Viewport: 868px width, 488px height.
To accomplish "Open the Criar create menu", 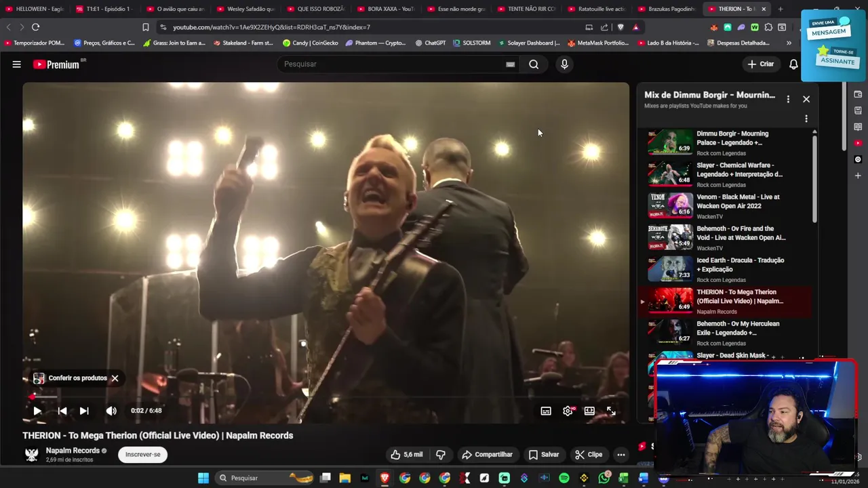I will [x=761, y=64].
